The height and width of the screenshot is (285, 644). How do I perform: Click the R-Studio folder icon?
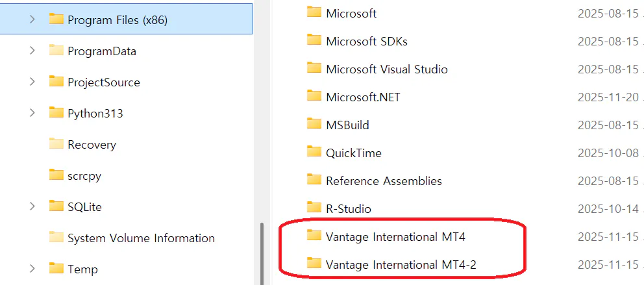pyautogui.click(x=314, y=208)
